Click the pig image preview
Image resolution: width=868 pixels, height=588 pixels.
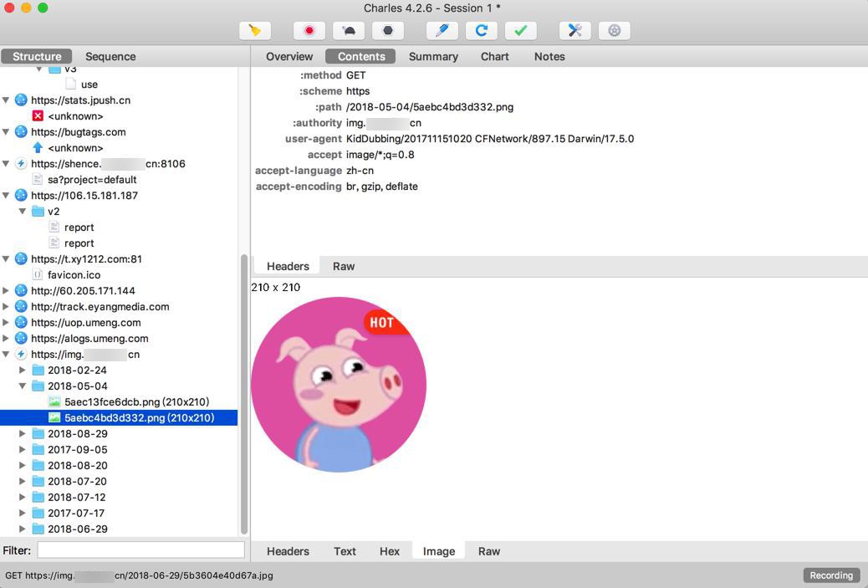339,385
